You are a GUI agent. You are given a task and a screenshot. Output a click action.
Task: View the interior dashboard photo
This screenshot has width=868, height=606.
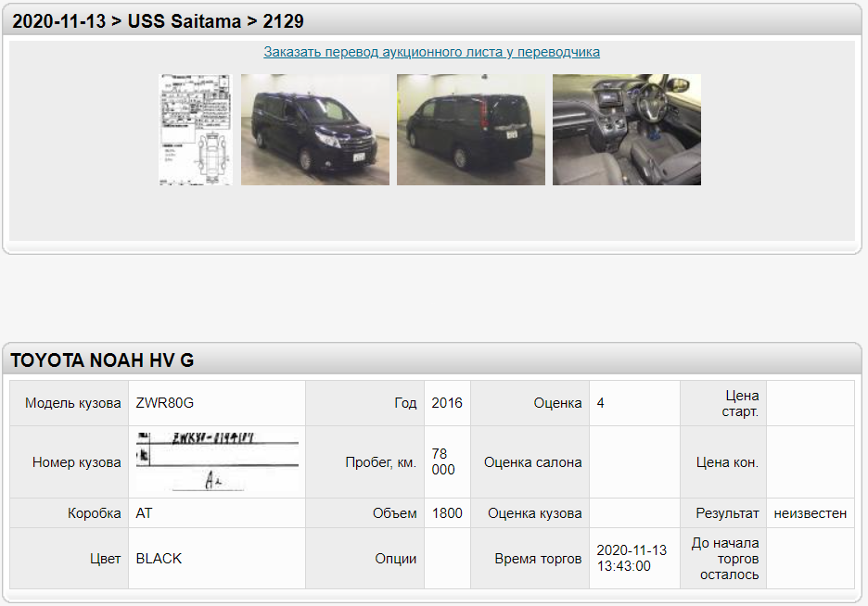pyautogui.click(x=627, y=130)
